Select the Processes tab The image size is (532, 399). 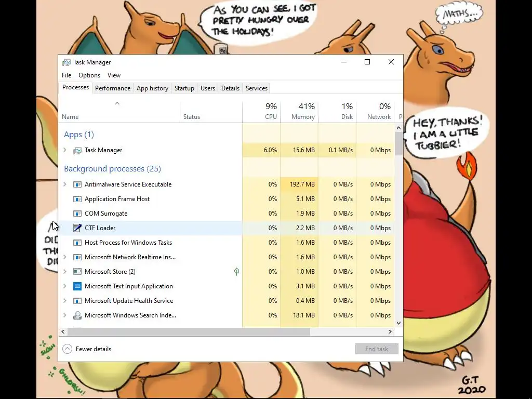(x=75, y=87)
